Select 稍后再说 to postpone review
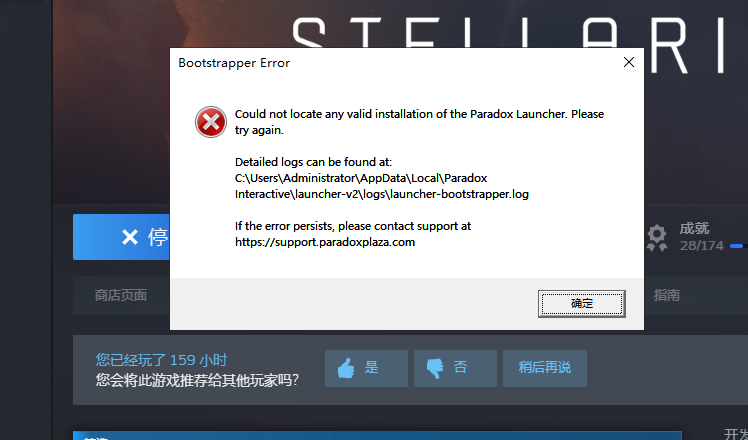This screenshot has width=748, height=440. (x=545, y=368)
